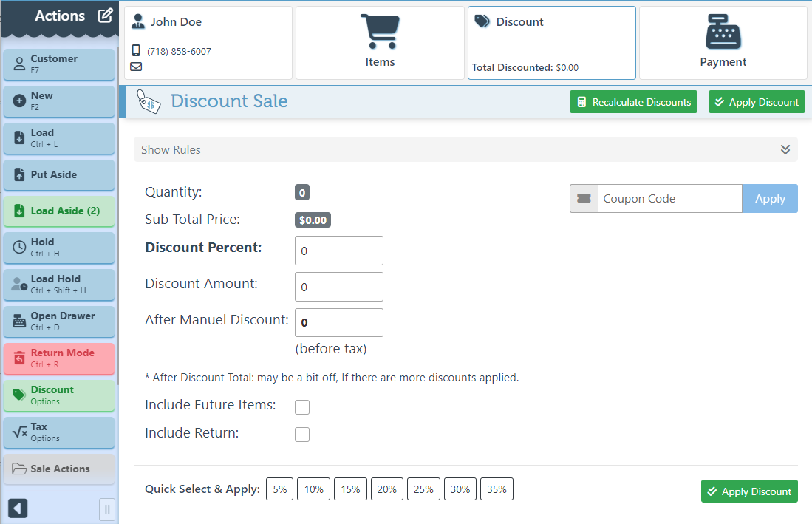812x524 pixels.
Task: Open the Discount tab at top
Action: (551, 43)
